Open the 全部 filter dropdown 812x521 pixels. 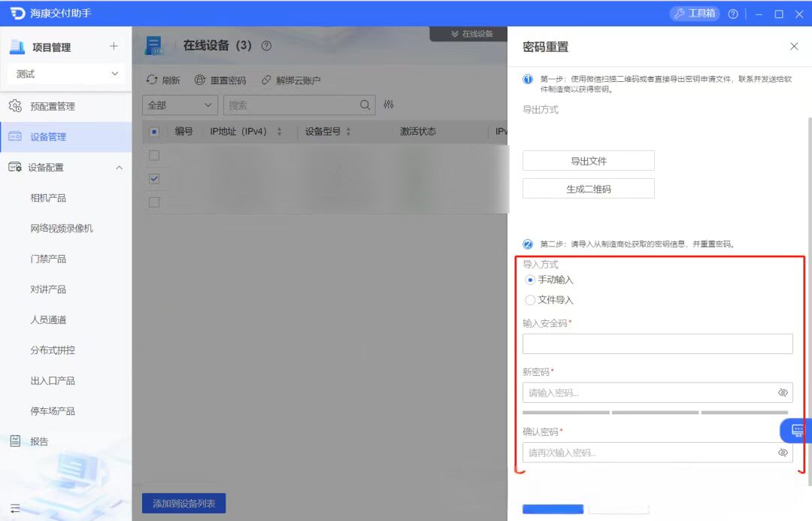point(180,105)
